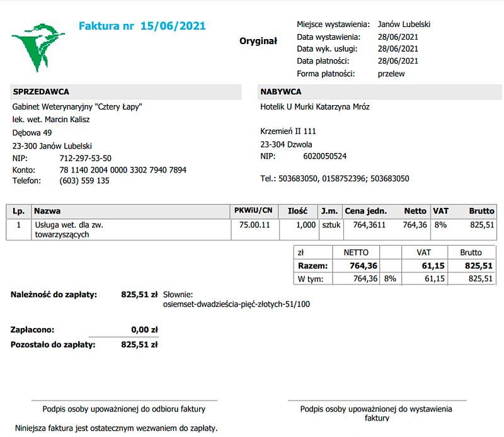Click the invoice number 15/06/2021 heading
Image resolution: width=504 pixels, height=437 pixels.
pyautogui.click(x=142, y=26)
